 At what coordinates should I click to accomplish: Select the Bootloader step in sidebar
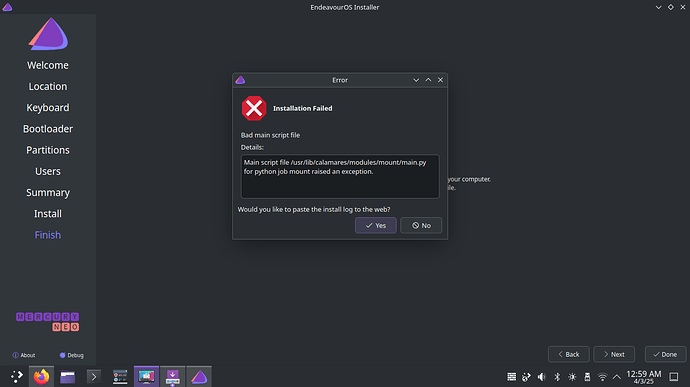tap(48, 129)
